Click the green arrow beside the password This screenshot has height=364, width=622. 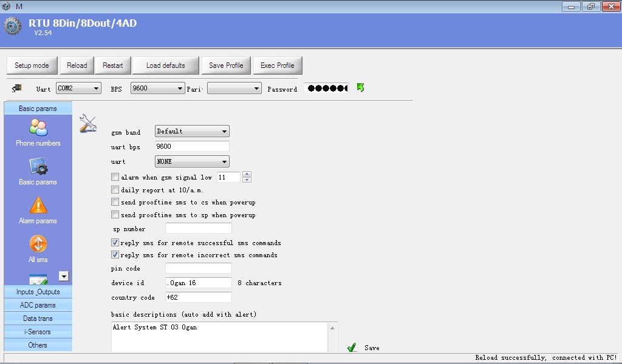(x=360, y=87)
